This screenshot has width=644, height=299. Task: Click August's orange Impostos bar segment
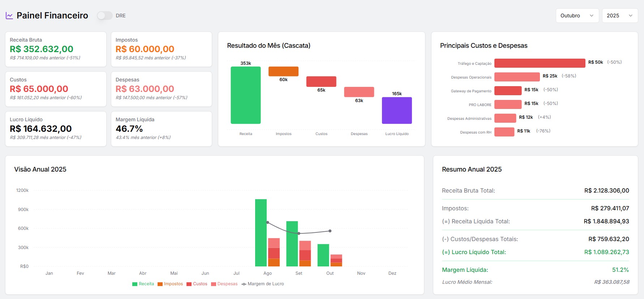click(x=274, y=262)
